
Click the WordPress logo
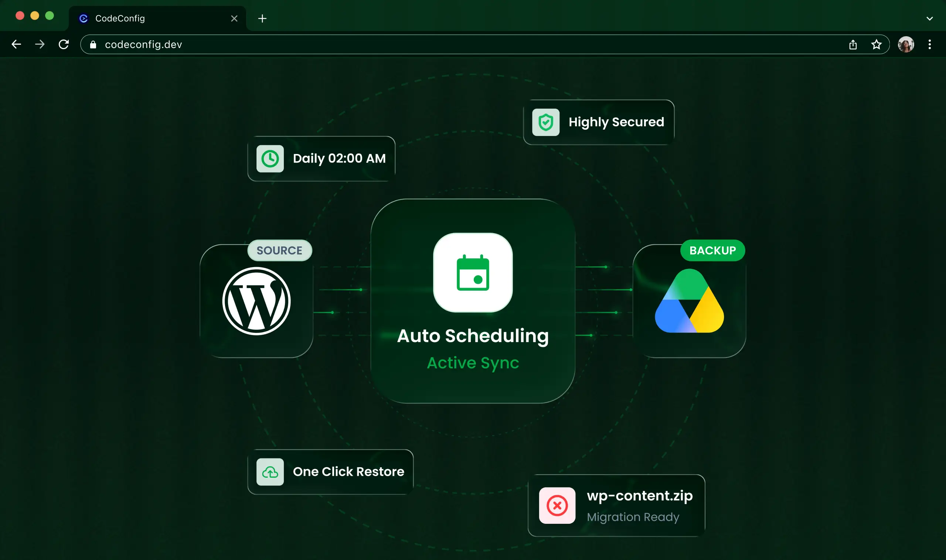256,301
